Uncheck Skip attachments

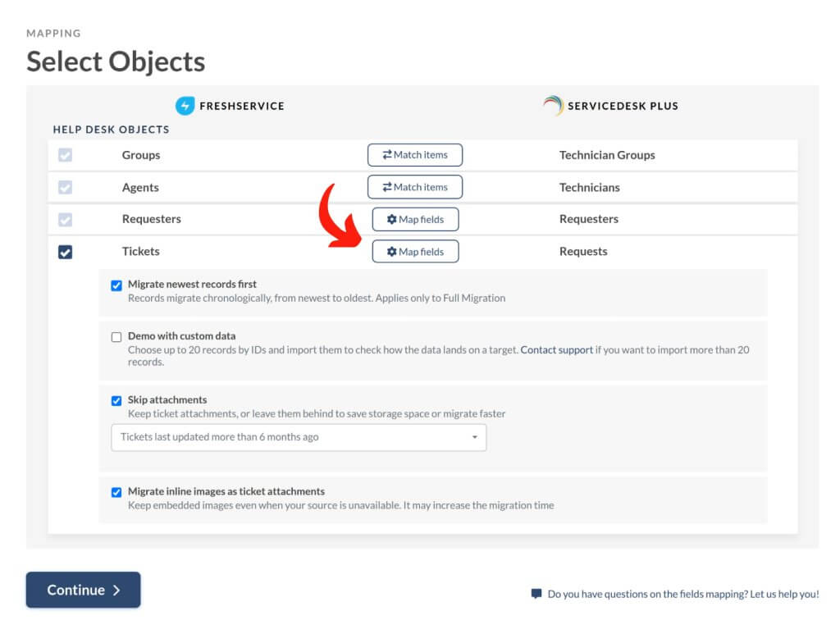pyautogui.click(x=116, y=400)
